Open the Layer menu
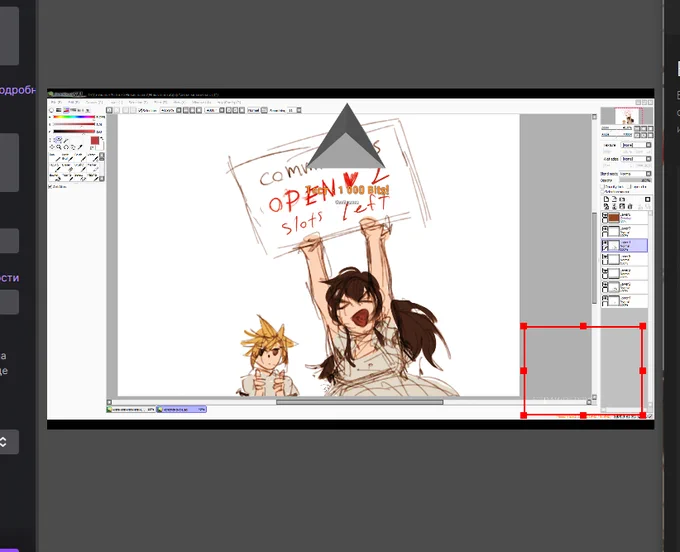680x552 pixels. click(117, 102)
